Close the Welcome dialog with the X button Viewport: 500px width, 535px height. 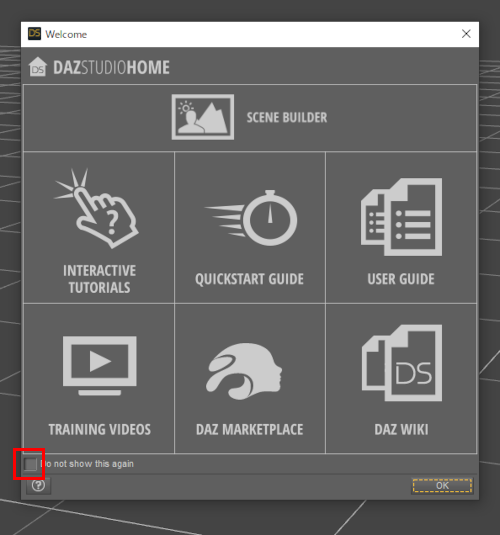(466, 34)
